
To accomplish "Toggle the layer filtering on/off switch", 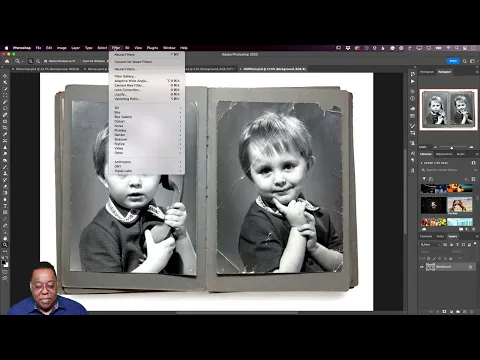I will click(475, 244).
